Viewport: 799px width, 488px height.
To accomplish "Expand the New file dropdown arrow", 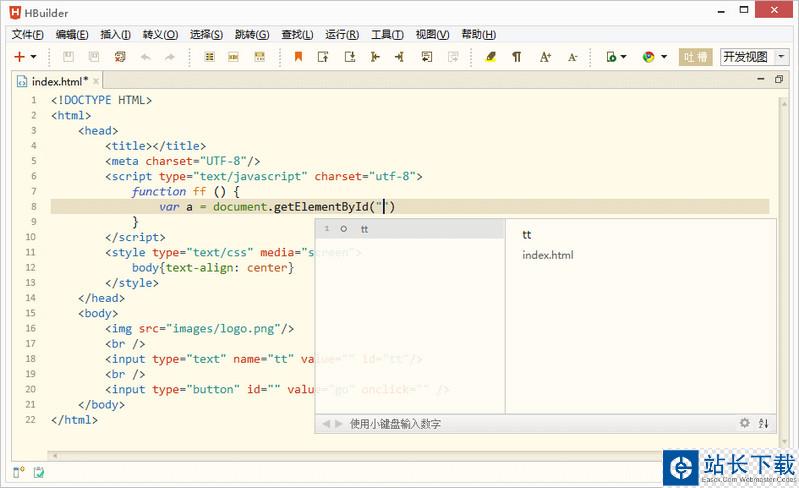I will point(34,58).
